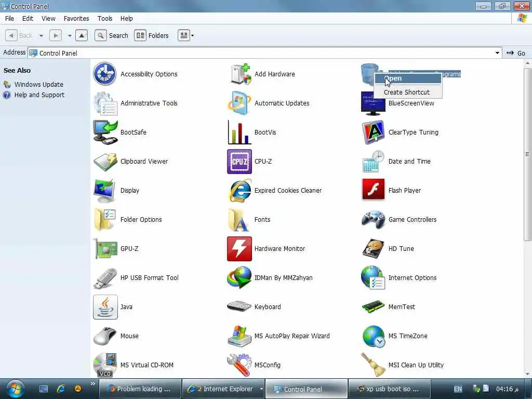
Task: Open the Windows Update link
Action: point(38,85)
